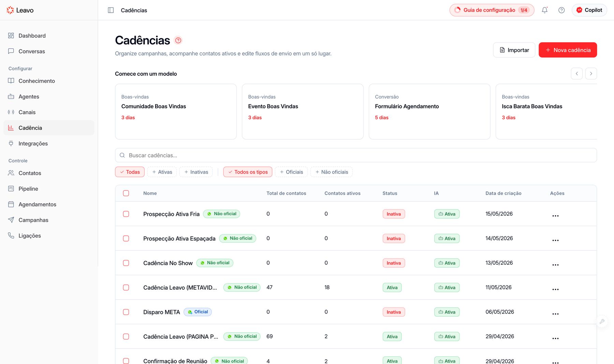Open Ligações in sidebar
Viewport: 614px width, 364px height.
pos(49,236)
